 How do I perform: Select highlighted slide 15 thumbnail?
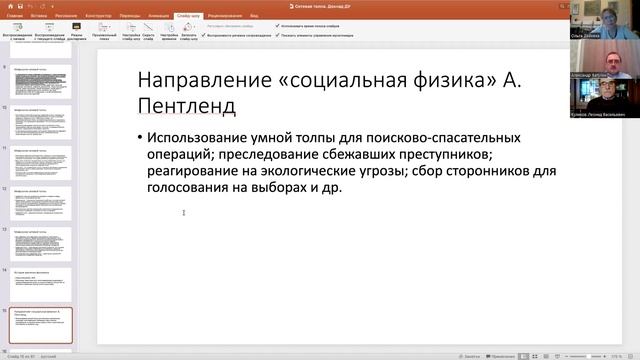41,325
